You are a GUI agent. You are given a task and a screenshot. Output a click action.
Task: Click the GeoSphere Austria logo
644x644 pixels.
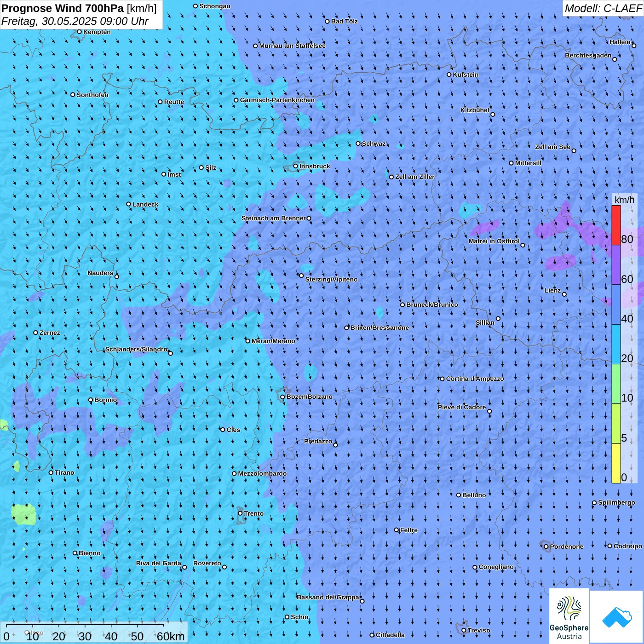pyautogui.click(x=569, y=615)
